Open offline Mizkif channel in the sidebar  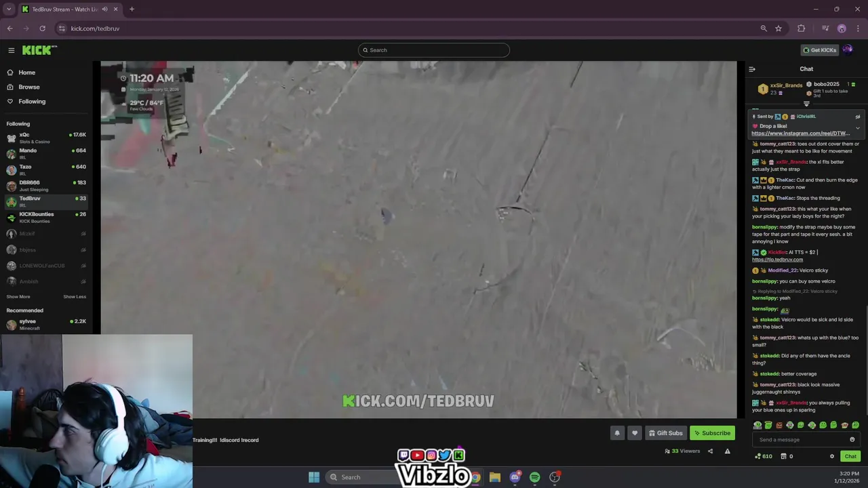[x=46, y=234]
